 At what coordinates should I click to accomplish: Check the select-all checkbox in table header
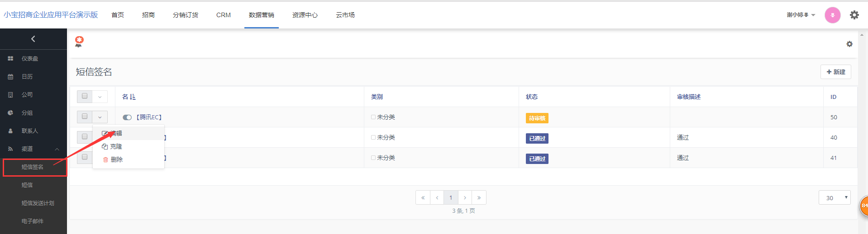point(85,96)
